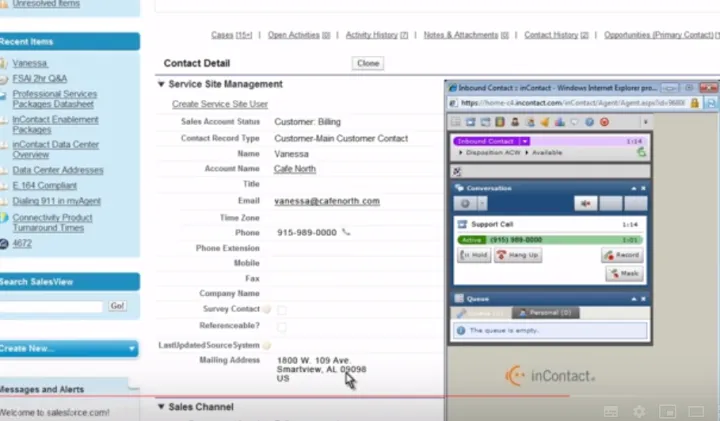This screenshot has width=720, height=421.
Task: Check the Referenceable? checkbox
Action: (x=282, y=326)
